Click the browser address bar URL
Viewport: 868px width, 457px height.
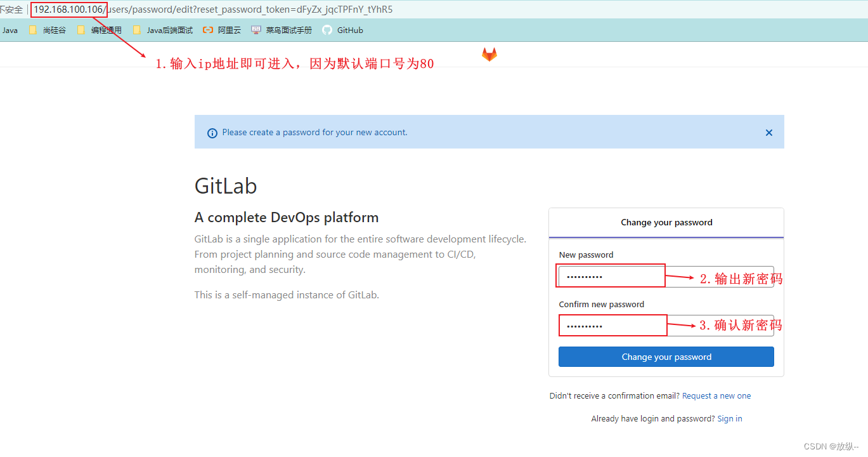click(x=213, y=10)
